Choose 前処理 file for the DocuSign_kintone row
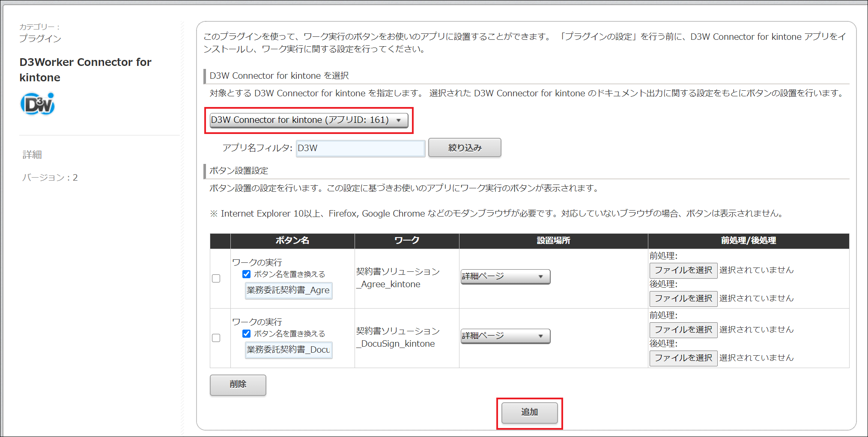868x437 pixels. click(683, 330)
